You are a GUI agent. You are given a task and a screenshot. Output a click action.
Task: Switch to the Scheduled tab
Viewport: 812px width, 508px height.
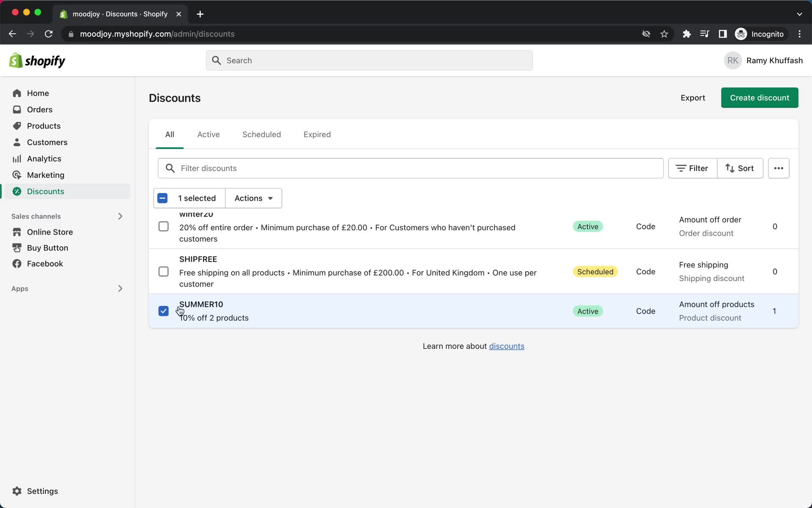[x=261, y=134]
